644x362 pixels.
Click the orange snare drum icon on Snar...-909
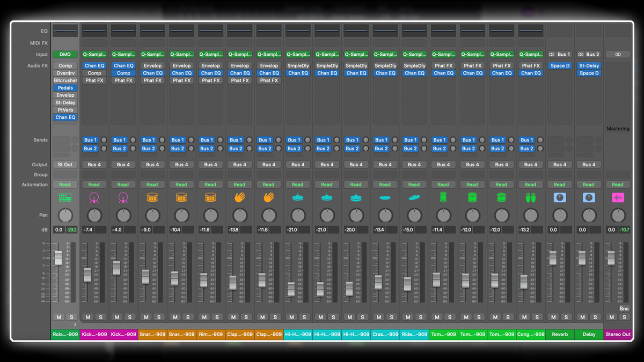pos(152,198)
